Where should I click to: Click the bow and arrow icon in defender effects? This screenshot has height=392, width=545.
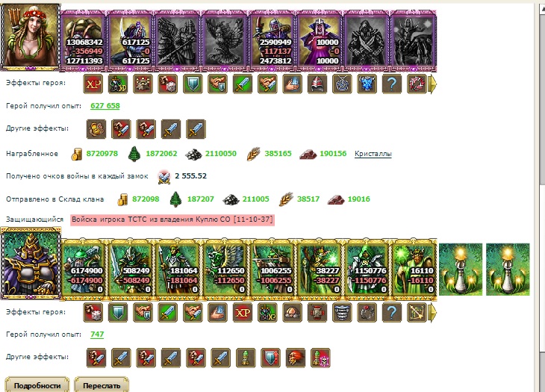click(417, 312)
